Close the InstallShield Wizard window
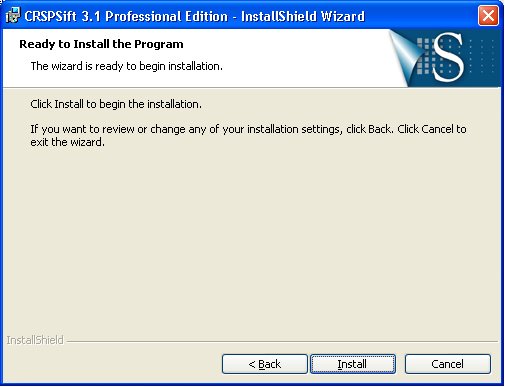The width and height of the screenshot is (505, 387). [x=488, y=16]
